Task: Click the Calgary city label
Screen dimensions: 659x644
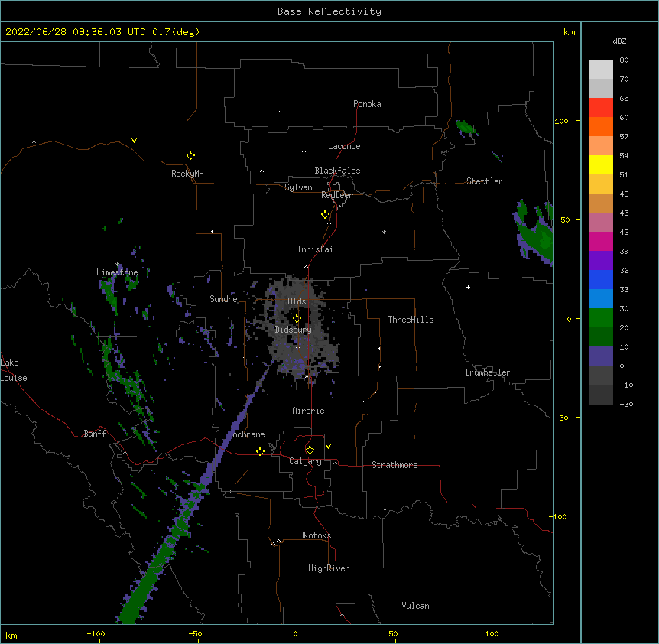Action: [x=305, y=461]
